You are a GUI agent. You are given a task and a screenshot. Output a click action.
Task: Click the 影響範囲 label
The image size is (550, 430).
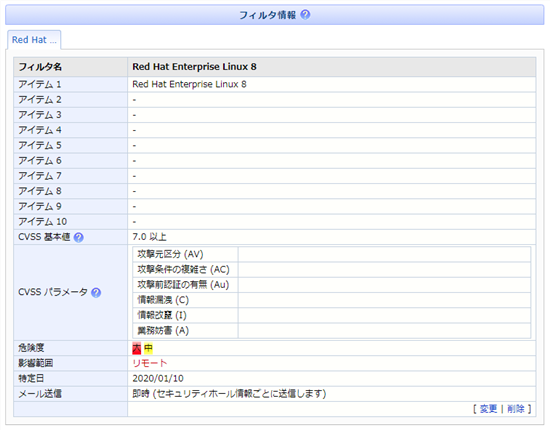pyautogui.click(x=35, y=363)
